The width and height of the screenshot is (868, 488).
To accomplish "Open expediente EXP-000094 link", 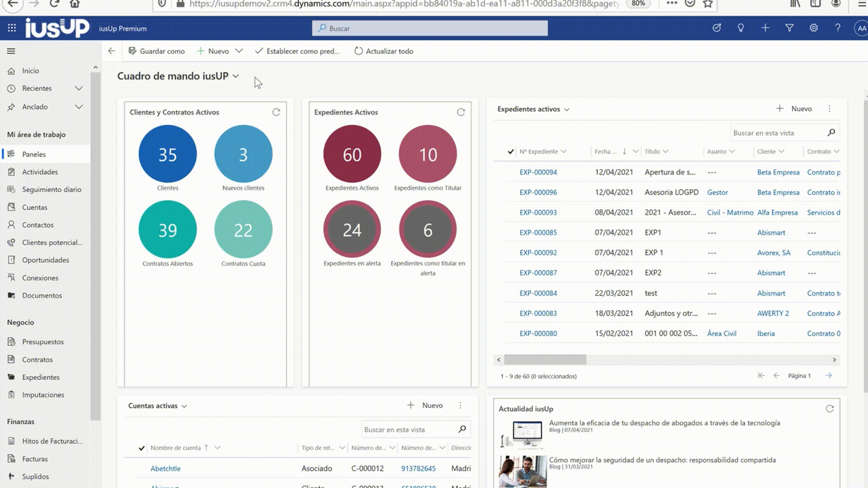I will point(538,172).
